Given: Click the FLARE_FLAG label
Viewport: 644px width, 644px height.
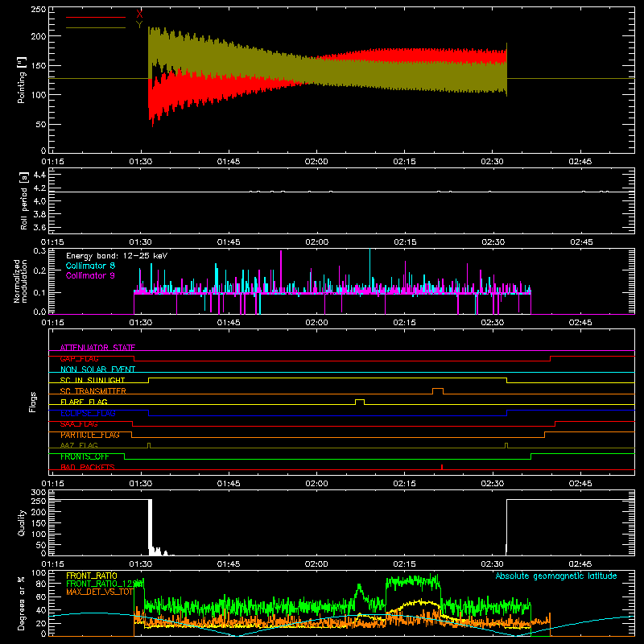Looking at the screenshot, I should tap(84, 402).
